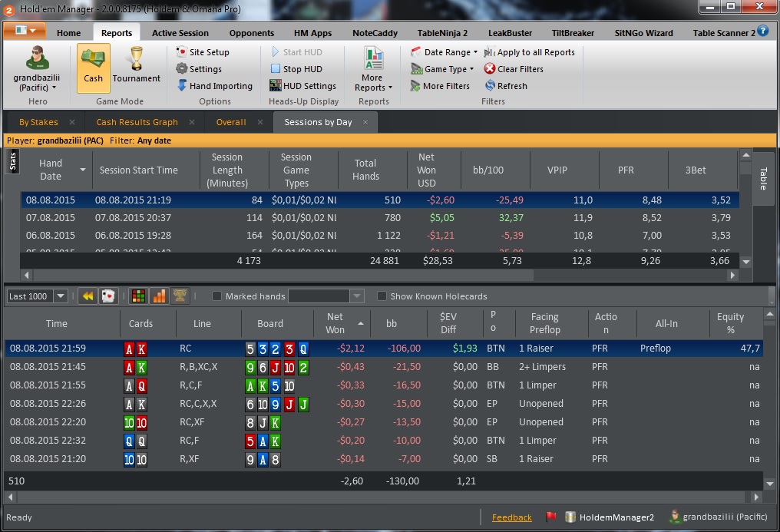The height and width of the screenshot is (532, 780).
Task: Switch to the Opponents tab
Action: tap(252, 33)
